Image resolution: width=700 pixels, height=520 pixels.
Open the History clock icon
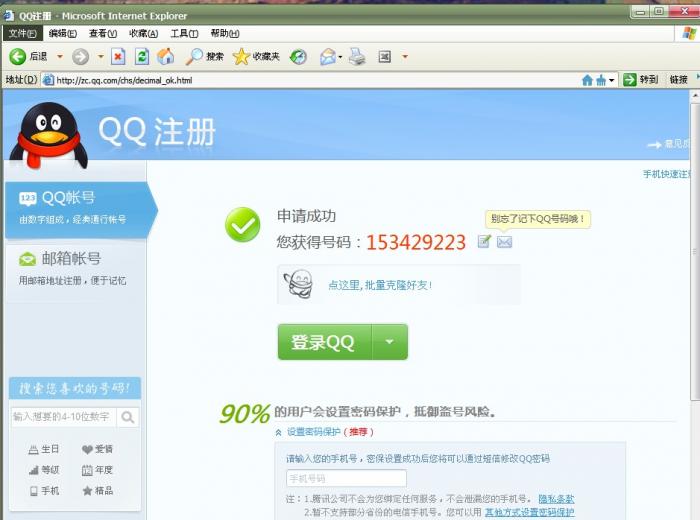[x=298, y=57]
